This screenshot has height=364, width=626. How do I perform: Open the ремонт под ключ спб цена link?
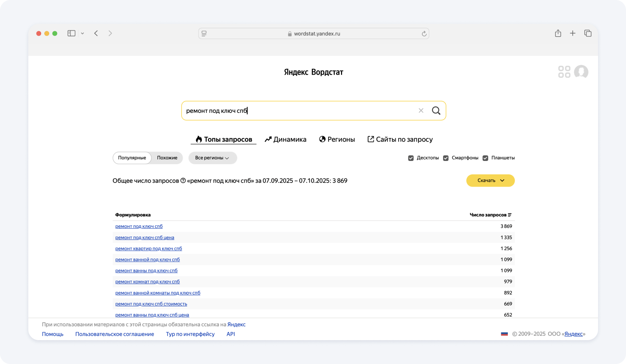tap(145, 237)
